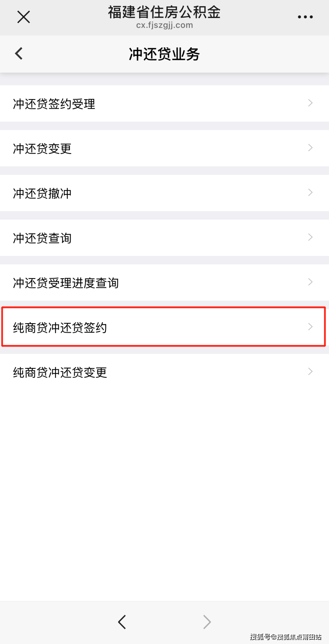
Task: Click the cx.fjszgjj.com address text
Action: [x=164, y=25]
